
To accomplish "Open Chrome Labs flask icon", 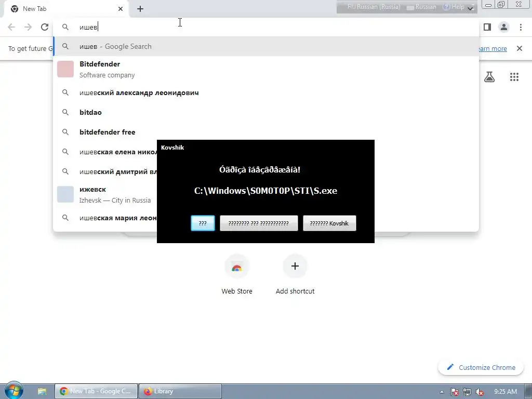I will [x=489, y=77].
